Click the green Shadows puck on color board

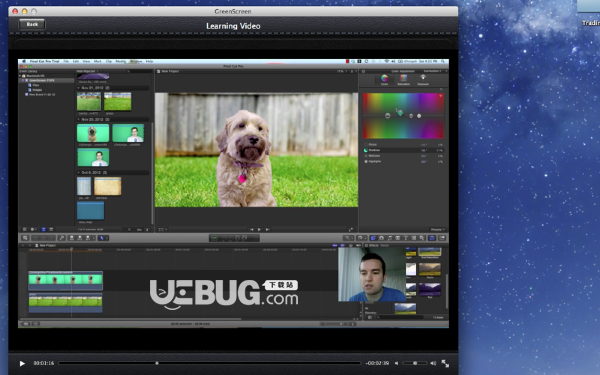(x=400, y=113)
